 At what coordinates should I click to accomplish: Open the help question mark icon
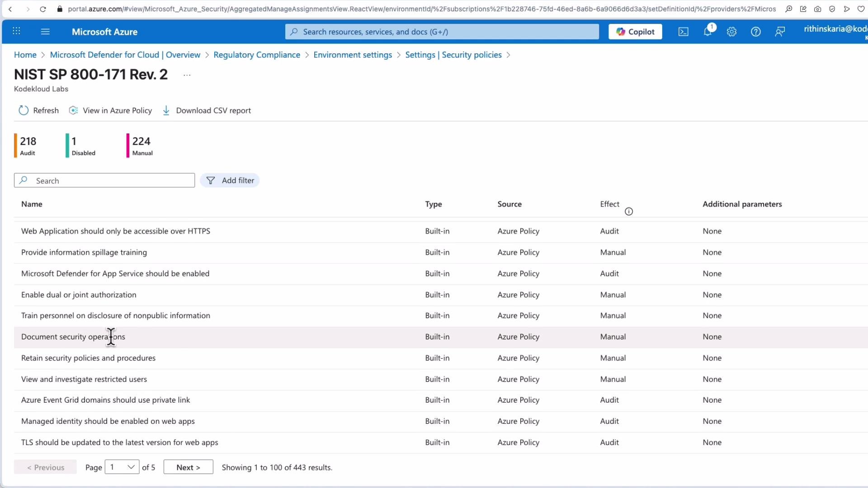tap(755, 32)
